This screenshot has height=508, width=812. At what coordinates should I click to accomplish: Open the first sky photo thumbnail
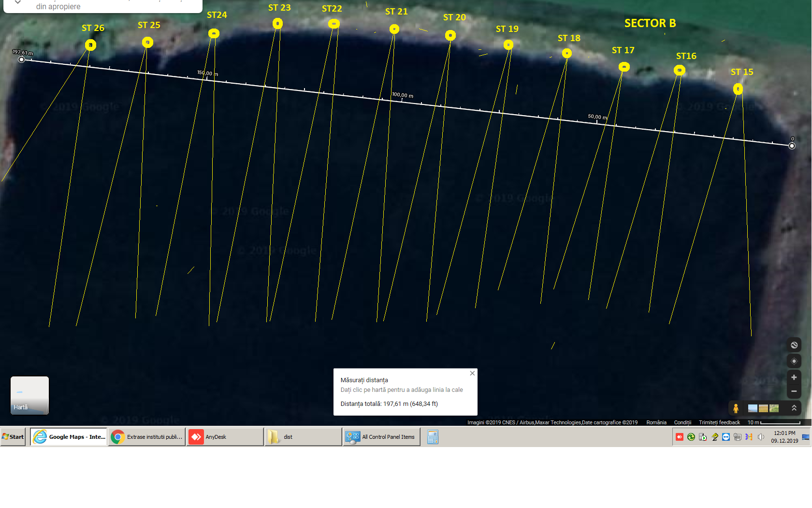(x=753, y=408)
